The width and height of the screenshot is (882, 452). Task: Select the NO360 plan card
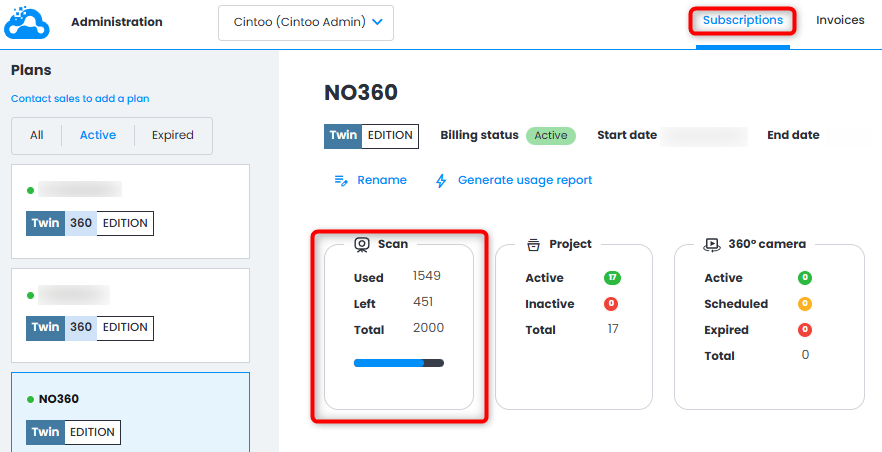(x=130, y=412)
